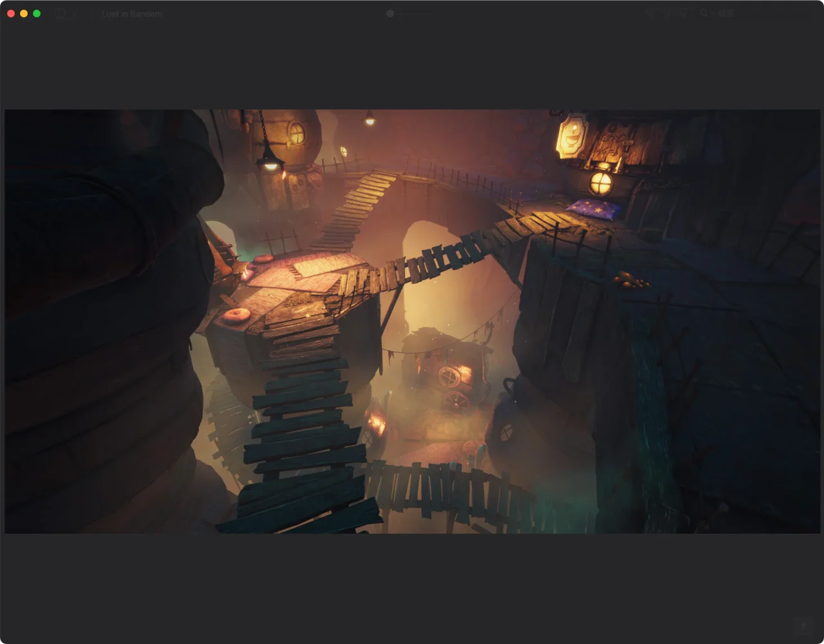Click the upward-arrow button at window bottom corner
824x644 pixels.
(x=803, y=627)
